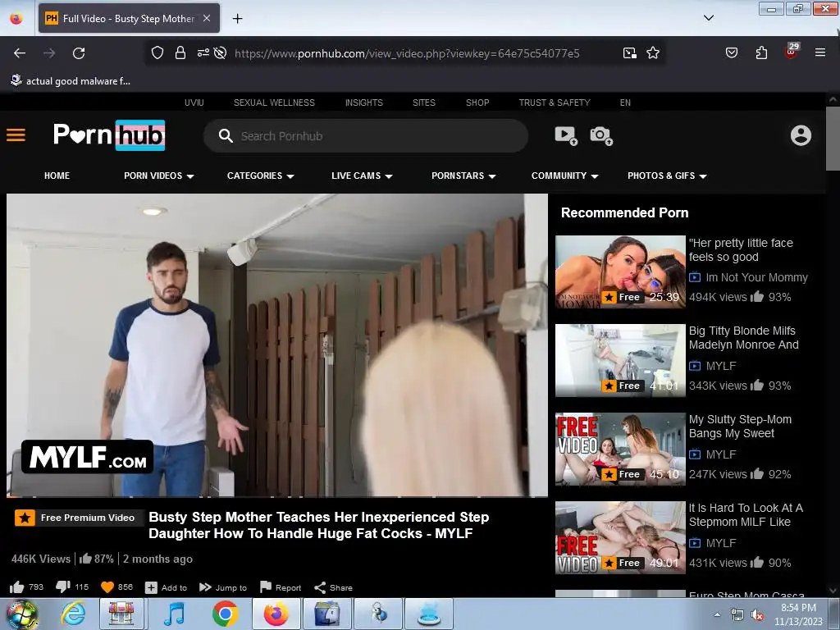Viewport: 840px width, 630px height.
Task: Open the list all tabs chevron
Action: [x=709, y=18]
